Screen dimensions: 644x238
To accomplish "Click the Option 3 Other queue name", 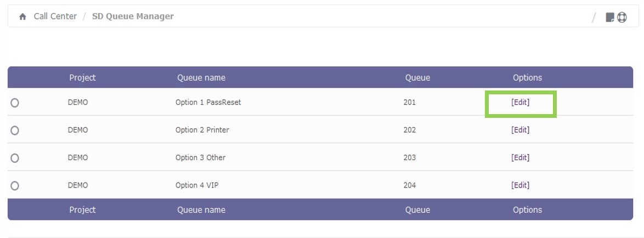I will point(200,157).
